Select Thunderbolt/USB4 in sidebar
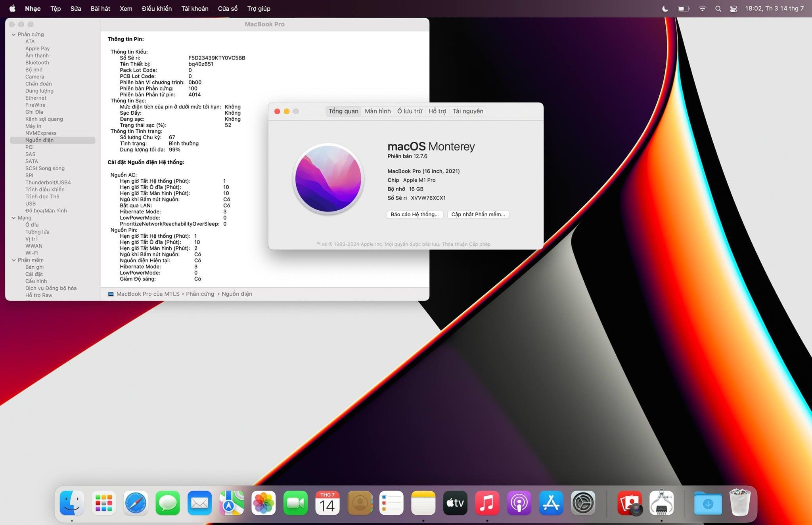 click(48, 183)
